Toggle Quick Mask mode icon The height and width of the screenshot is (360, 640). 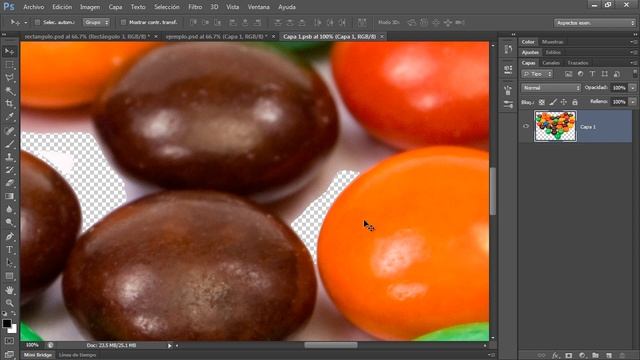pyautogui.click(x=9, y=341)
